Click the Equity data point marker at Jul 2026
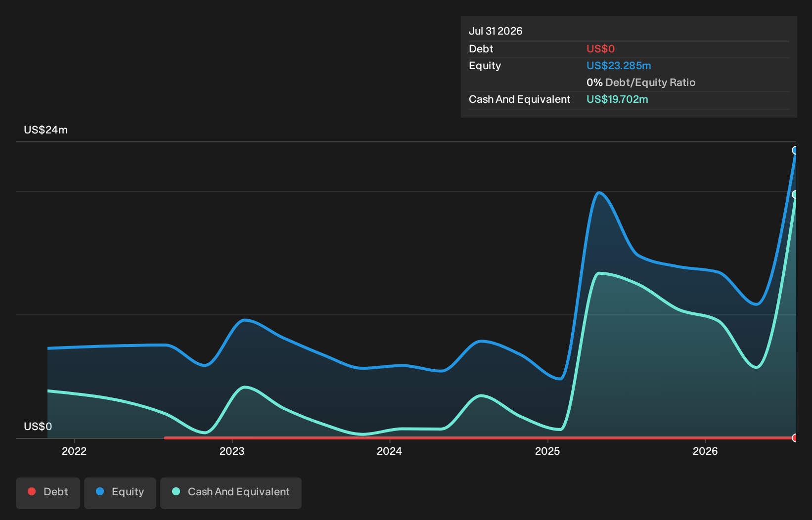The height and width of the screenshot is (520, 812). click(795, 150)
